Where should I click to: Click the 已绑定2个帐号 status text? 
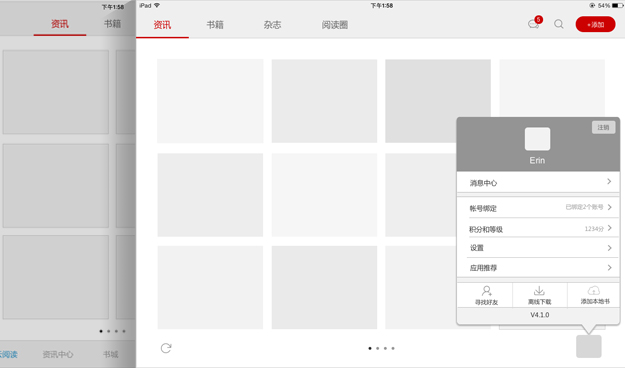coord(584,207)
